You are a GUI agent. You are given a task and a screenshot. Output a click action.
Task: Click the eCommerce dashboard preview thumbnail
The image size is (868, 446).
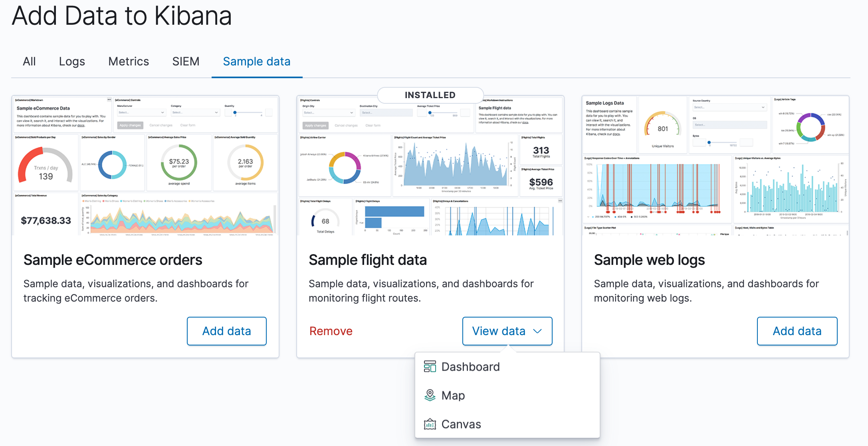coord(145,165)
